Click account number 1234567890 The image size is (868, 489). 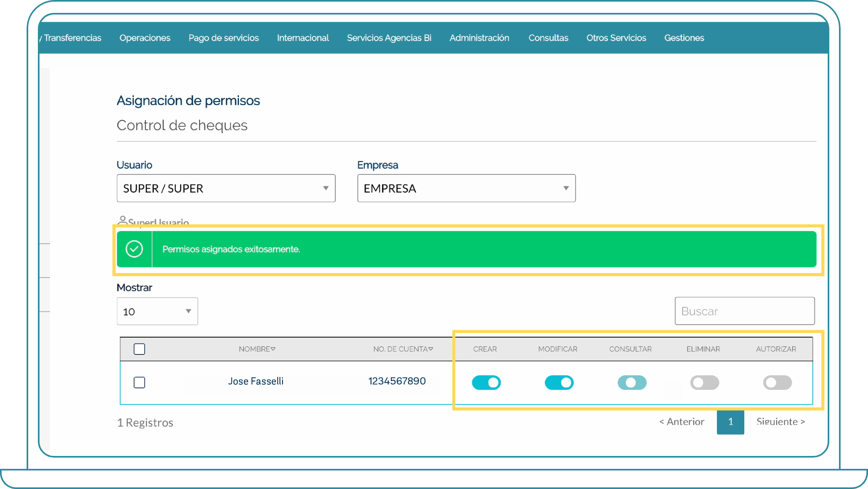point(397,381)
